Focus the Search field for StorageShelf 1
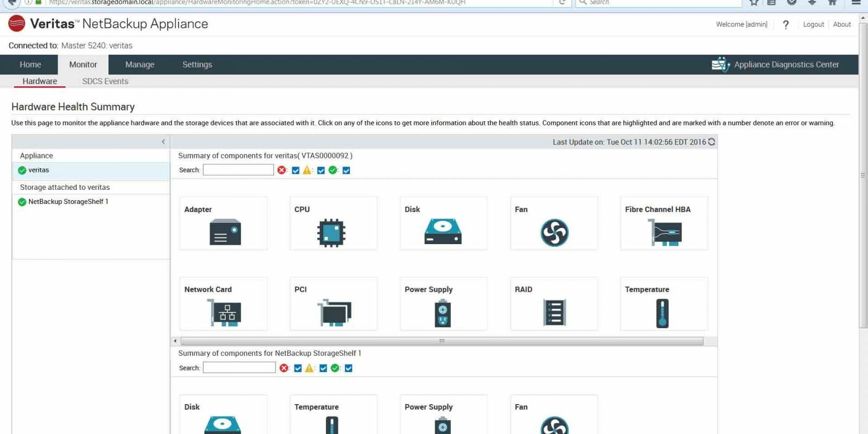The height and width of the screenshot is (434, 868). 239,368
